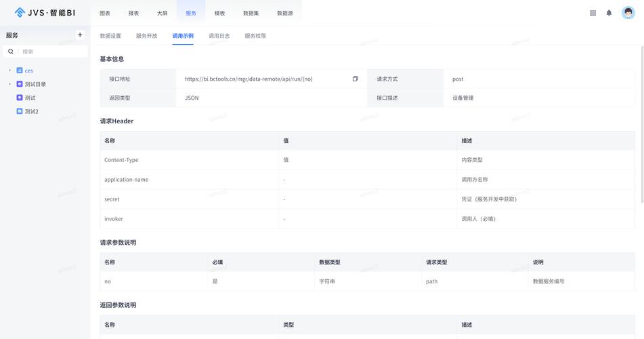Open the apps grid menu icon
The image size is (644, 339).
pyautogui.click(x=593, y=13)
